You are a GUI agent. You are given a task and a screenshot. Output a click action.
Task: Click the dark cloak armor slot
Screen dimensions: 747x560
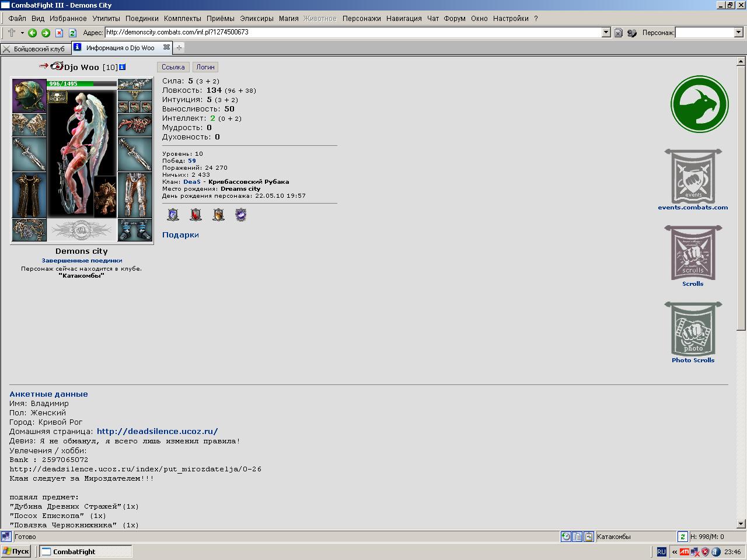point(29,195)
